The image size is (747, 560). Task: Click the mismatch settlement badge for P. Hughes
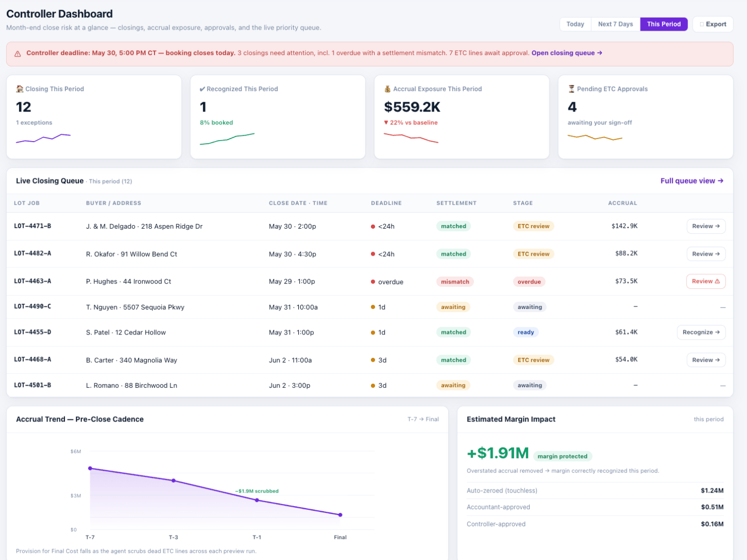[x=455, y=282]
